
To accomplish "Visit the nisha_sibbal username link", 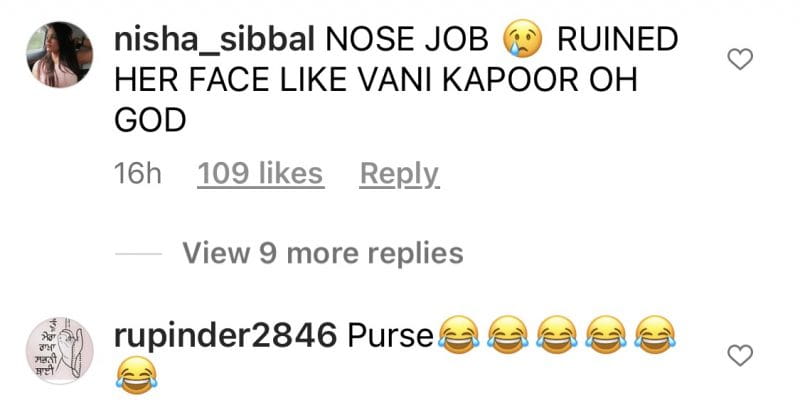I will click(x=214, y=40).
